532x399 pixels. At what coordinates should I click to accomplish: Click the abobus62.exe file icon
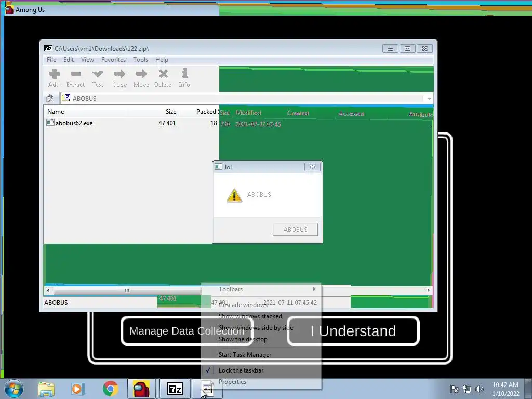coord(50,123)
